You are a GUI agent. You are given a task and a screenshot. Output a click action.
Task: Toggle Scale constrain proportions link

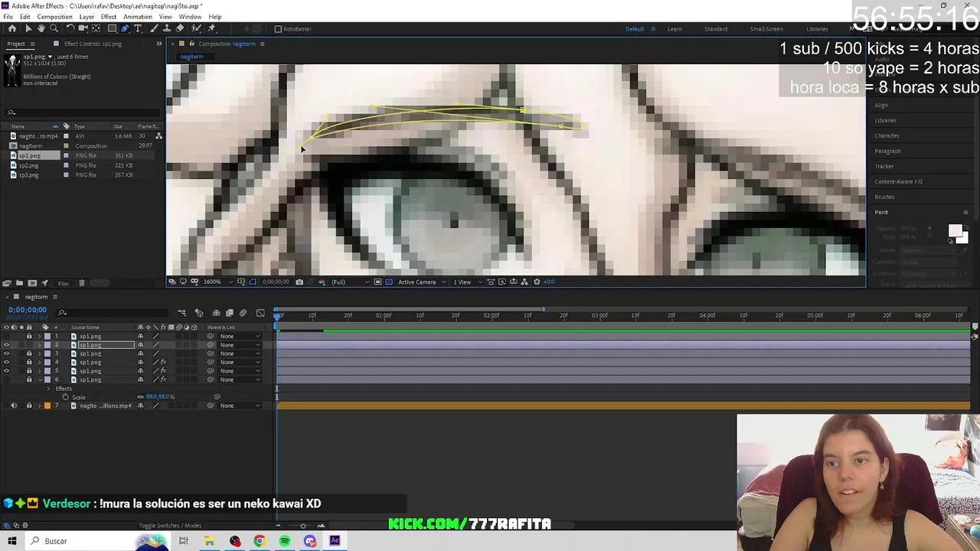pyautogui.click(x=140, y=397)
